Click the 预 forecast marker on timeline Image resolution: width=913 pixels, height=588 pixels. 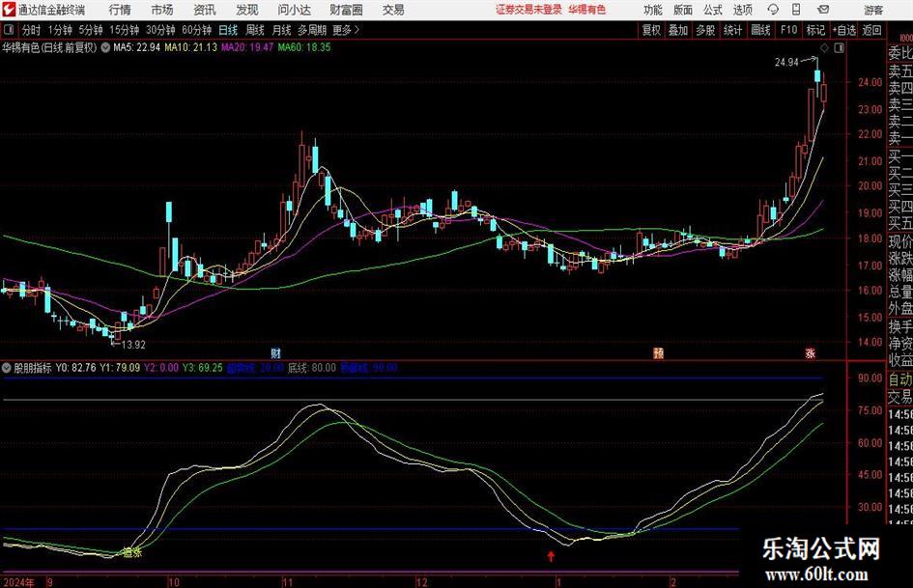click(659, 353)
